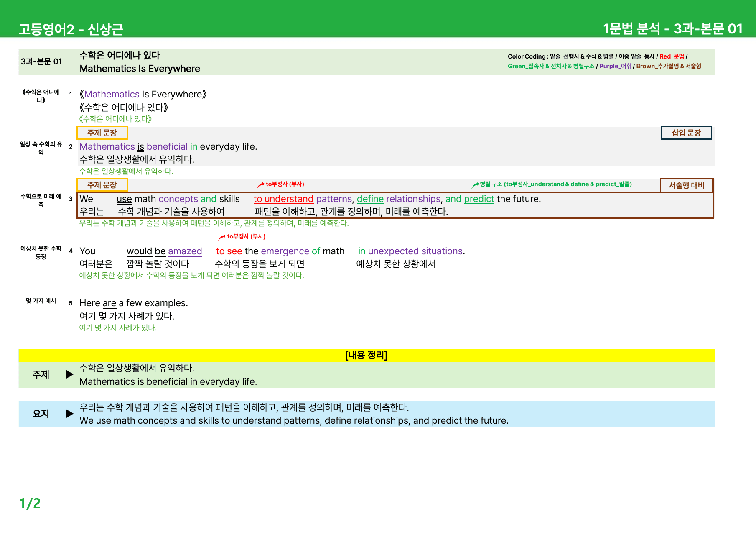Click the 주제 문장 label above sentence 3
This screenshot has height=535, width=756.
pyautogui.click(x=102, y=185)
